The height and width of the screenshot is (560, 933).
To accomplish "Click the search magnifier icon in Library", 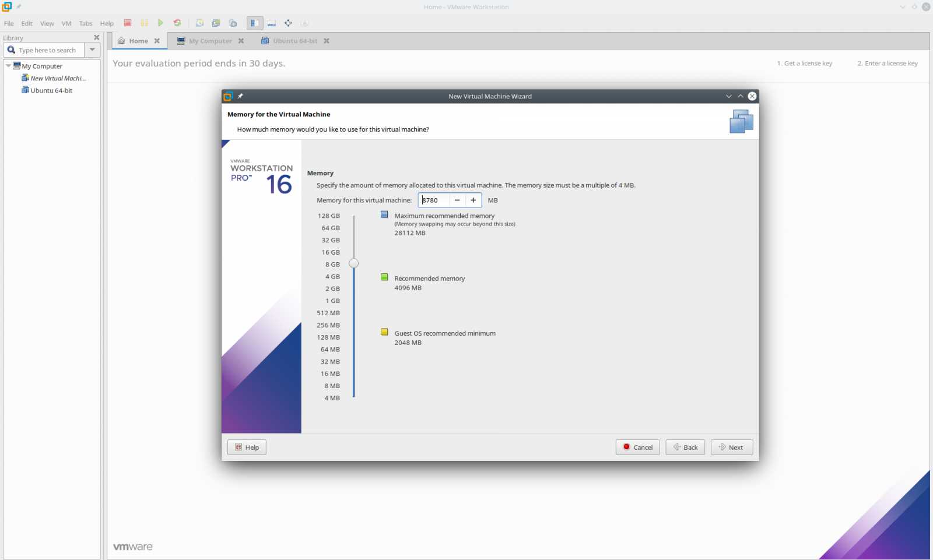I will (x=11, y=50).
